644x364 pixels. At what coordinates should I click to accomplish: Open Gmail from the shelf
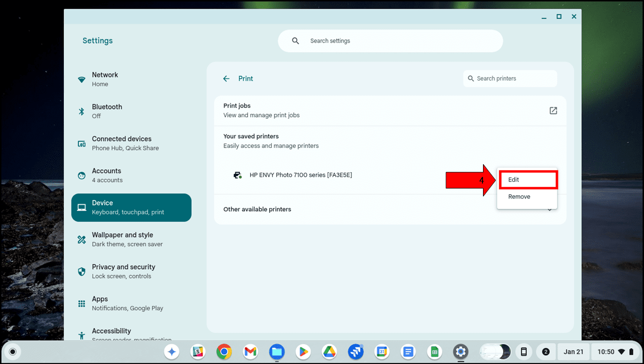[x=250, y=351]
